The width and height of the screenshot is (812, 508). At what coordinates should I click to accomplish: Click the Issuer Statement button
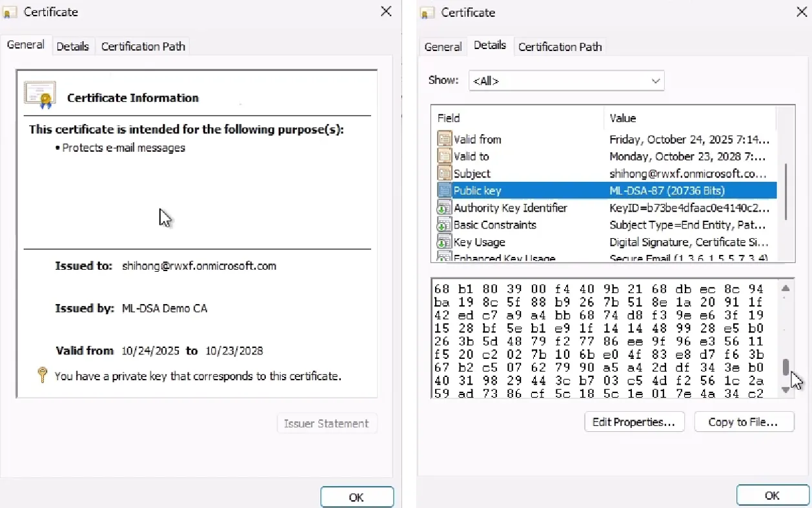(x=327, y=423)
